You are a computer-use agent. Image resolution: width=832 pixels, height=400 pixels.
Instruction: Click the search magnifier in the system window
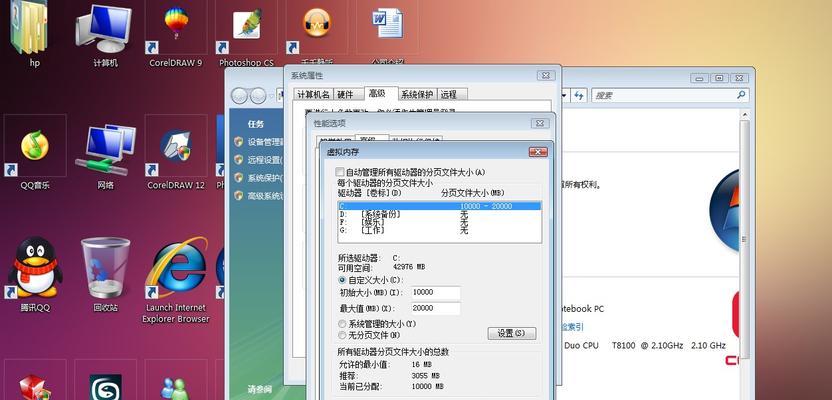tap(741, 95)
